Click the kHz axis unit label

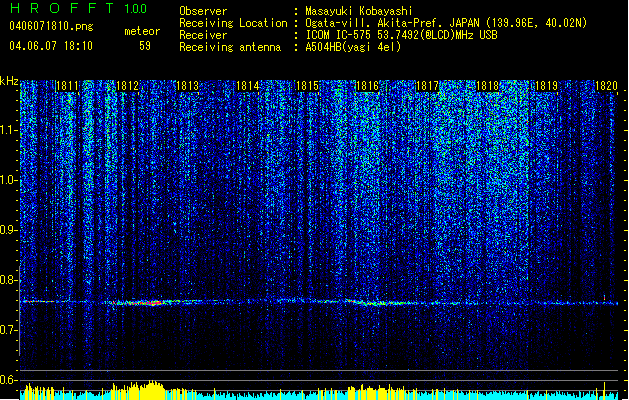9,81
